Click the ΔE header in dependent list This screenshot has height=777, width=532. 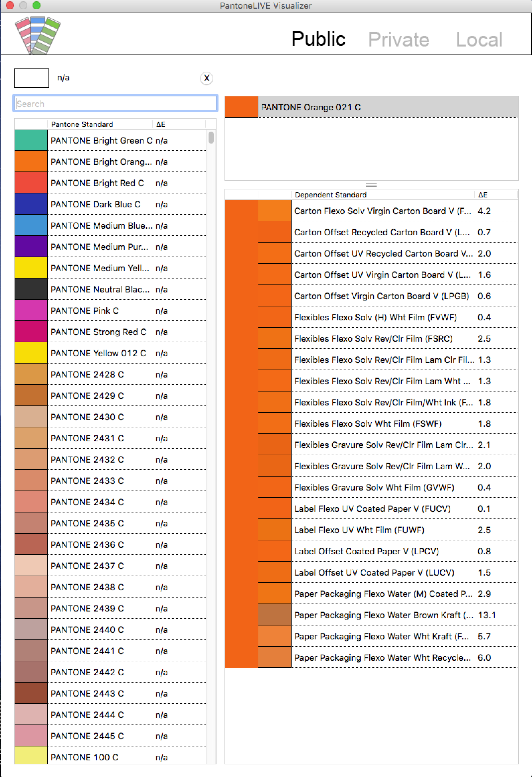483,195
